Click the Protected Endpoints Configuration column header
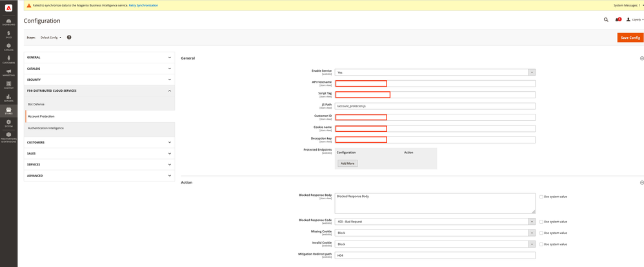Screen dimensions: 644x267 347,153
